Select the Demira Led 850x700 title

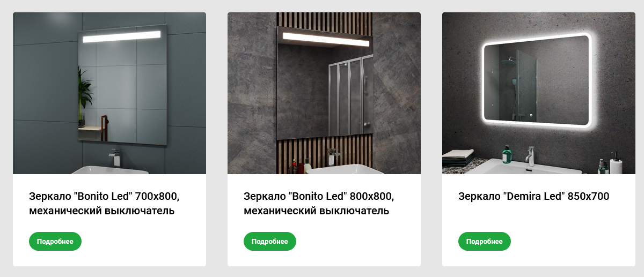[534, 197]
